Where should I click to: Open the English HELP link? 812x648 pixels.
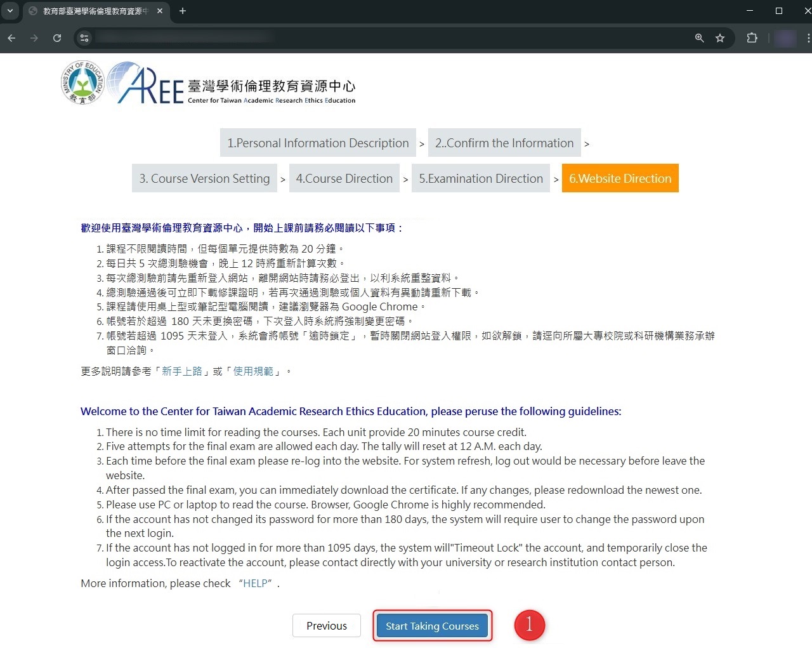(x=257, y=583)
